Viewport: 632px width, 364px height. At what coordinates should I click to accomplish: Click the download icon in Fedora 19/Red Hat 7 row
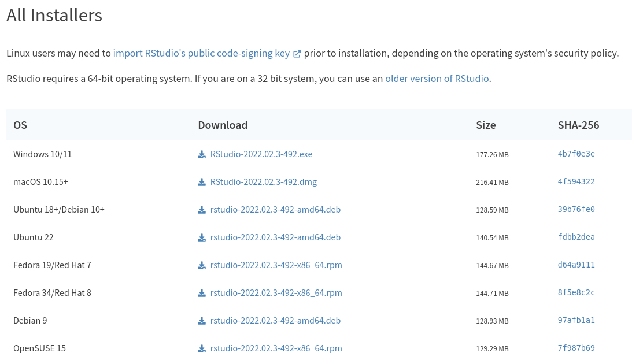202,266
